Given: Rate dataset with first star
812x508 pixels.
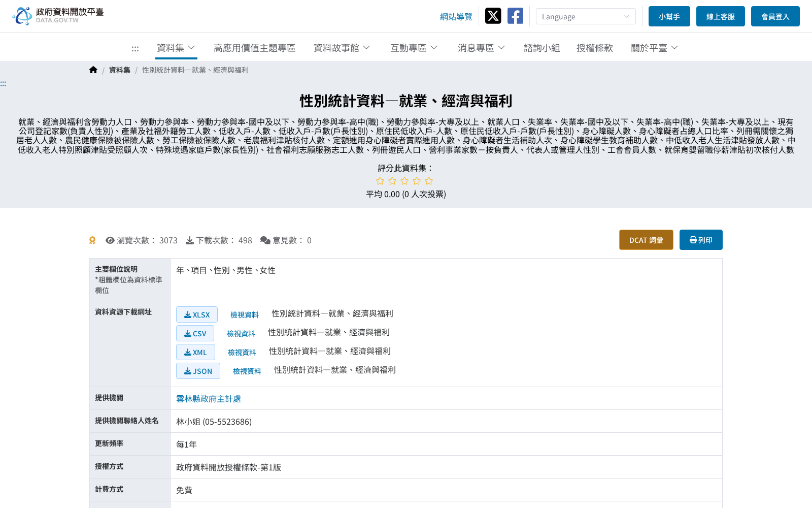Looking at the screenshot, I should 380,181.
